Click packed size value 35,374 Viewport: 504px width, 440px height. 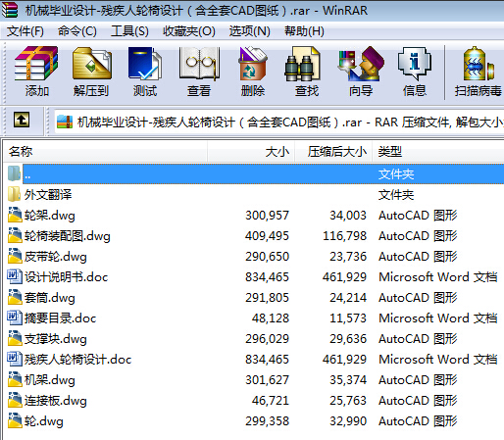pyautogui.click(x=348, y=380)
